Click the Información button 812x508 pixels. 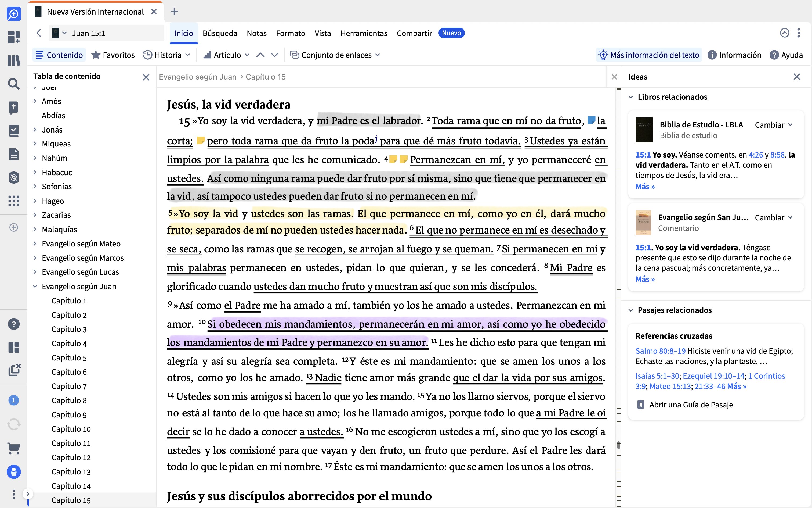click(x=734, y=55)
